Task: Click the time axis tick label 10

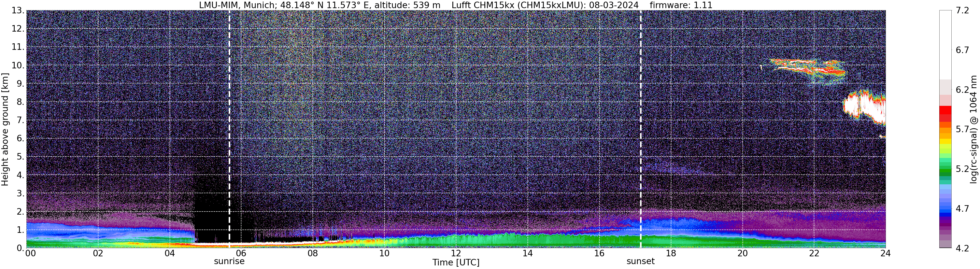Action: pyautogui.click(x=384, y=253)
